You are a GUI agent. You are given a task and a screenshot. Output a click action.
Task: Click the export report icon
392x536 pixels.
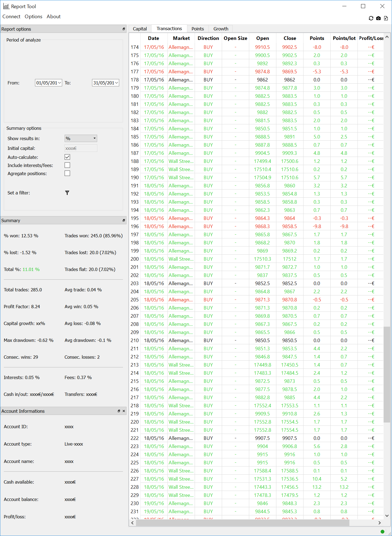386,18
